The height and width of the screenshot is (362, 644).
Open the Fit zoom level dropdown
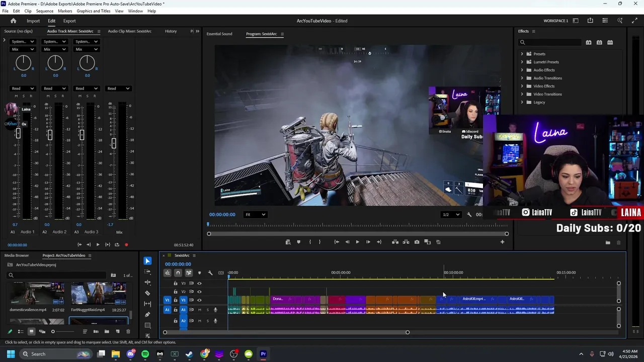(256, 215)
